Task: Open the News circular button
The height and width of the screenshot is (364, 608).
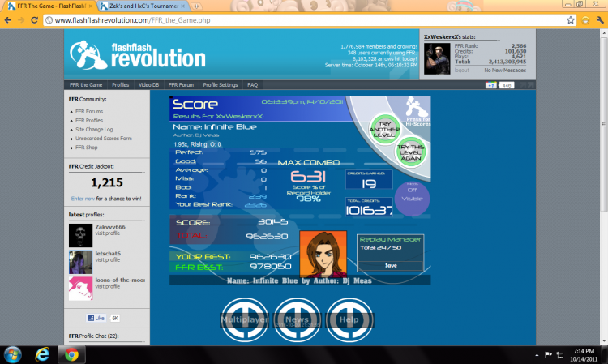Action: [298, 319]
